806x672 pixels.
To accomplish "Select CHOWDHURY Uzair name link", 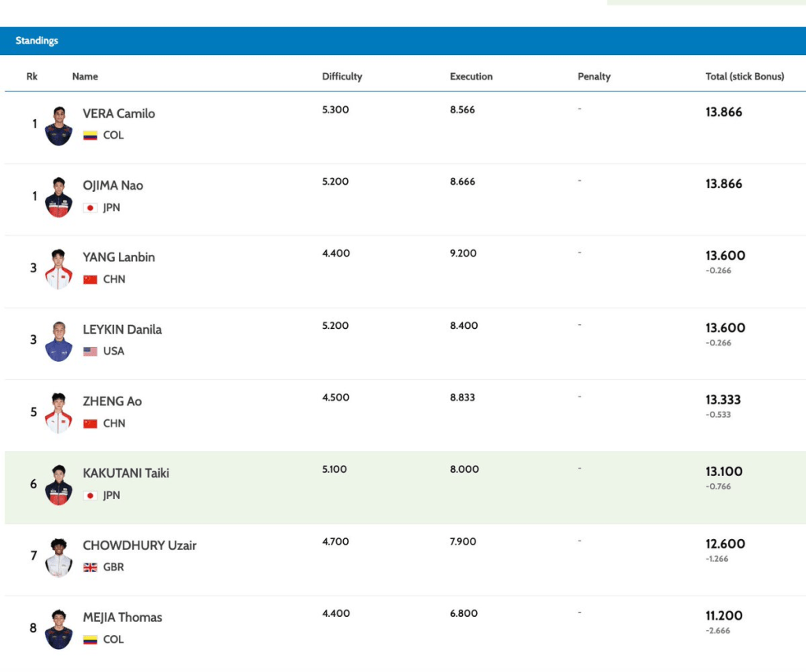I will (x=139, y=545).
